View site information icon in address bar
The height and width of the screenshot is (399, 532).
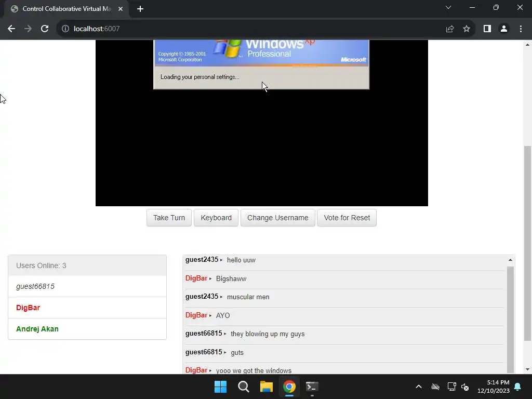coord(65,29)
